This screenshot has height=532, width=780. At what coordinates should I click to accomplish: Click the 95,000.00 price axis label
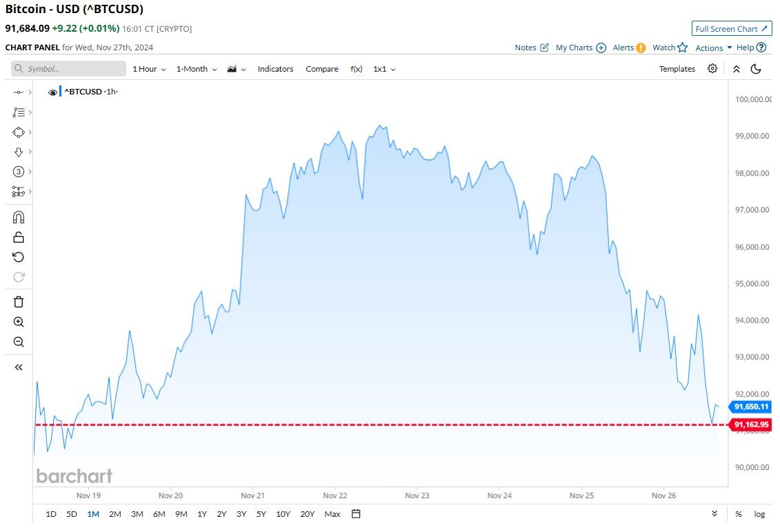pyautogui.click(x=752, y=284)
